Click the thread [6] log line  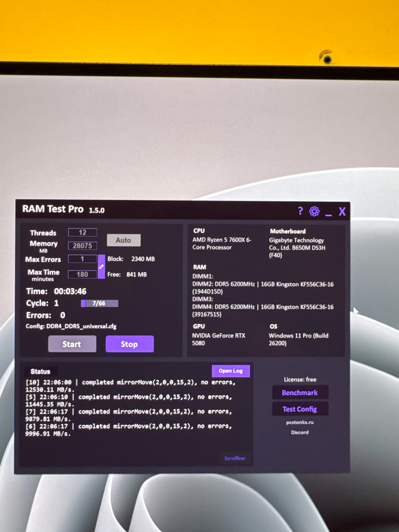pos(129,430)
